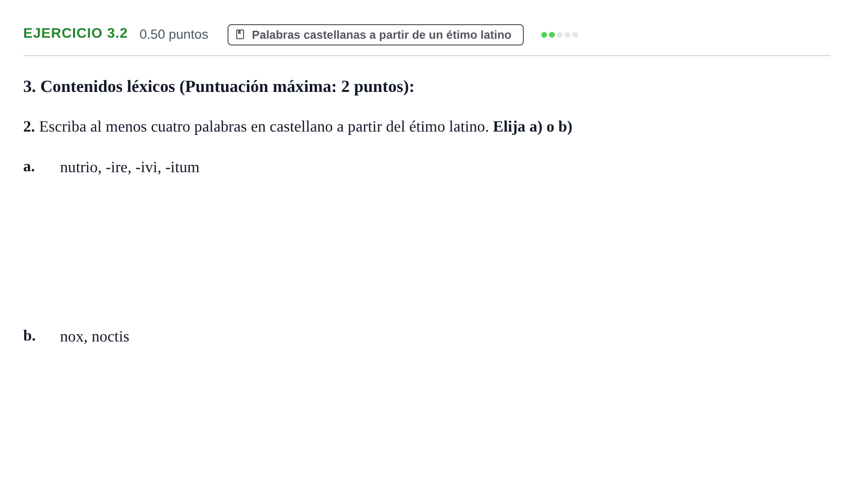Click the second green difficulty dot
The height and width of the screenshot is (504, 854).
(552, 35)
